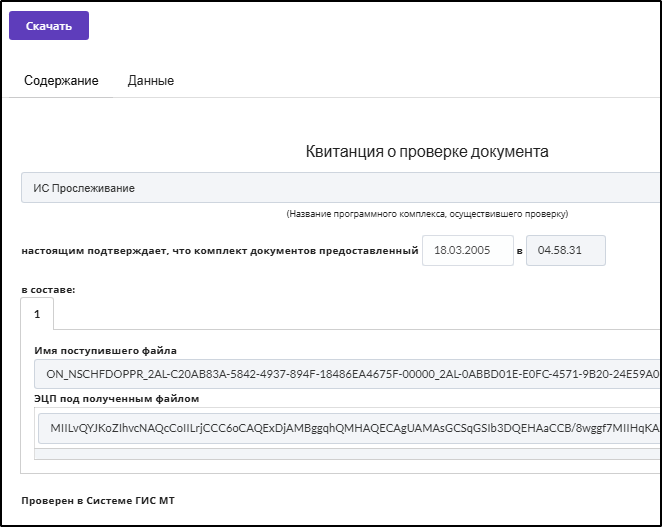Click the time field showing 04.58.31
This screenshot has width=662, height=527.
coord(566,250)
